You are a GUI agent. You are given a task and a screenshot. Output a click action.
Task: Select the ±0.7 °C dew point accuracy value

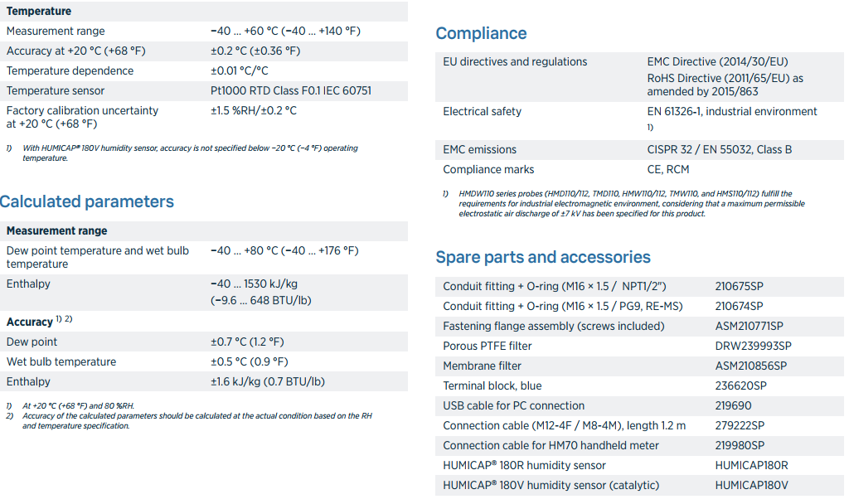[246, 342]
